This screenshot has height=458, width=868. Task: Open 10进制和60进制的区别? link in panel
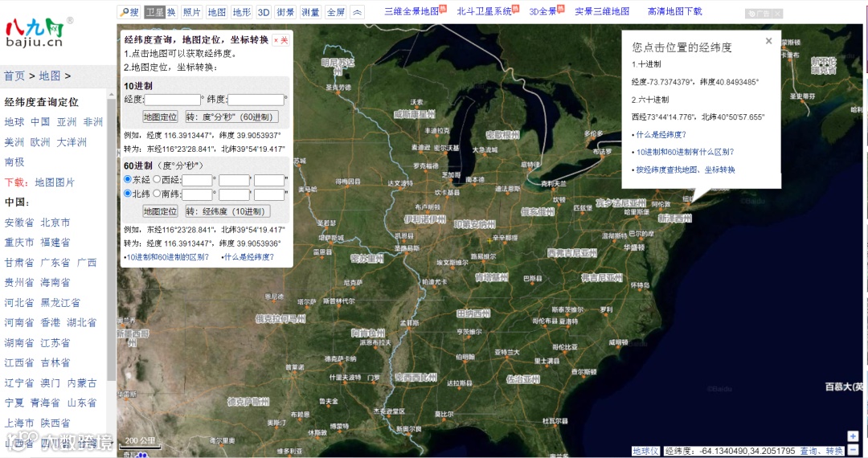[166, 256]
